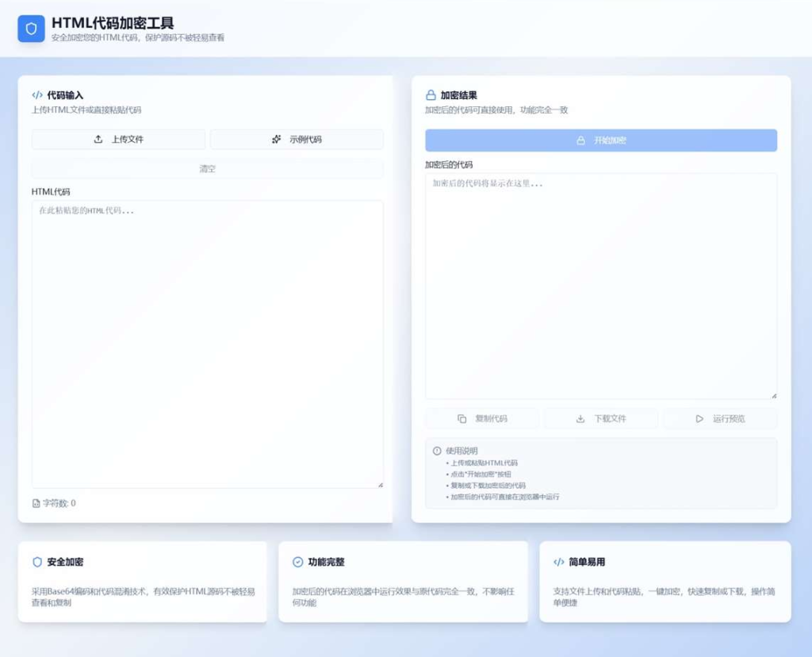Click the checkmark circle icon on 功能完整 card
Screen dimensions: 812x657
click(298, 563)
